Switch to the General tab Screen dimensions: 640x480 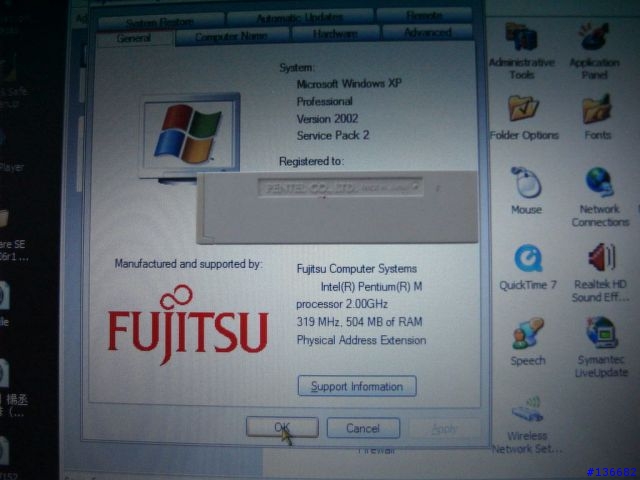click(134, 38)
